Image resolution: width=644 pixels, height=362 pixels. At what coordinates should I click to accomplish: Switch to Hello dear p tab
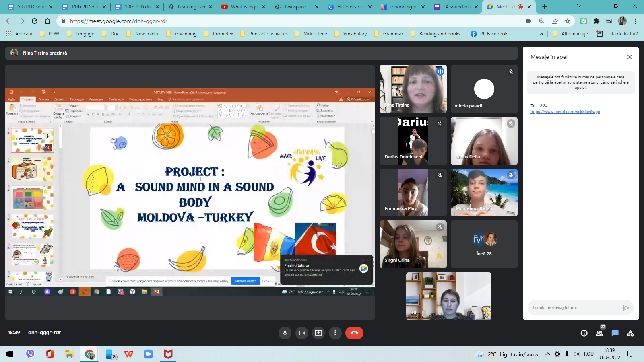click(x=350, y=7)
